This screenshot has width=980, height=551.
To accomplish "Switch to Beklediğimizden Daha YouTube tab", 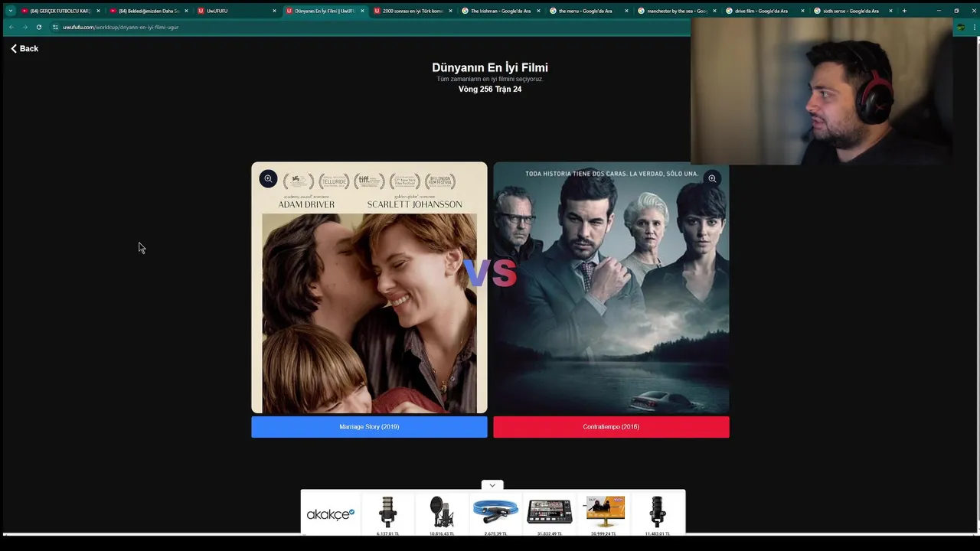I will pos(149,11).
